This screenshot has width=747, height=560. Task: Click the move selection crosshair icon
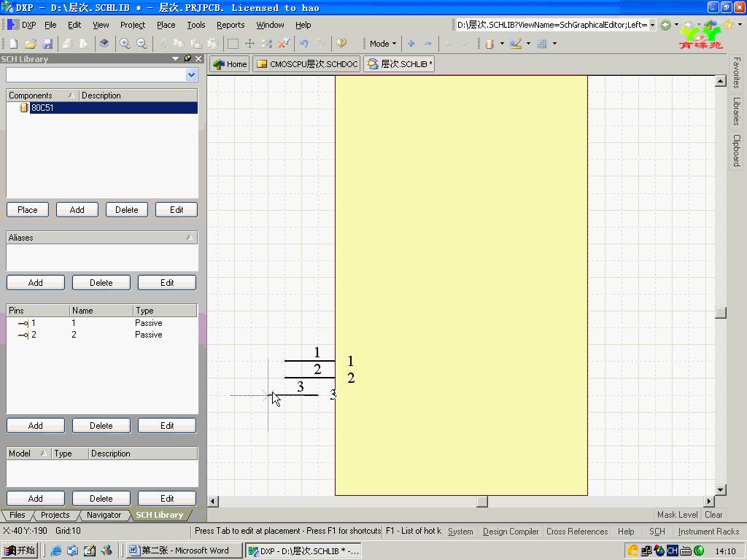(x=249, y=44)
